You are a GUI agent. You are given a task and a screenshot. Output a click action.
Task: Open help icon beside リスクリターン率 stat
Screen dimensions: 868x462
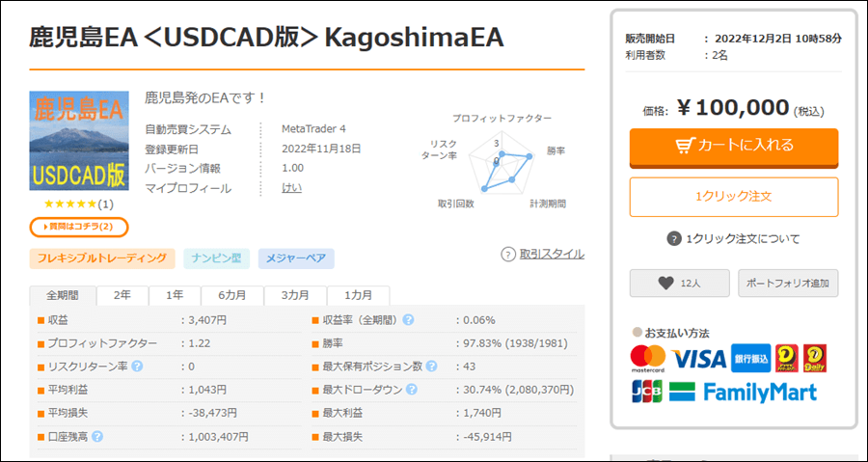click(137, 367)
